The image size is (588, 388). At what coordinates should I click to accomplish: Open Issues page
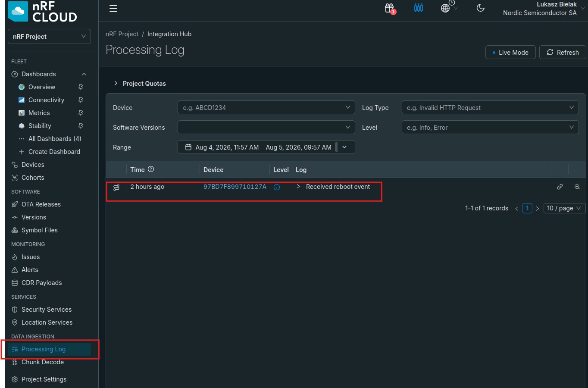pos(30,257)
